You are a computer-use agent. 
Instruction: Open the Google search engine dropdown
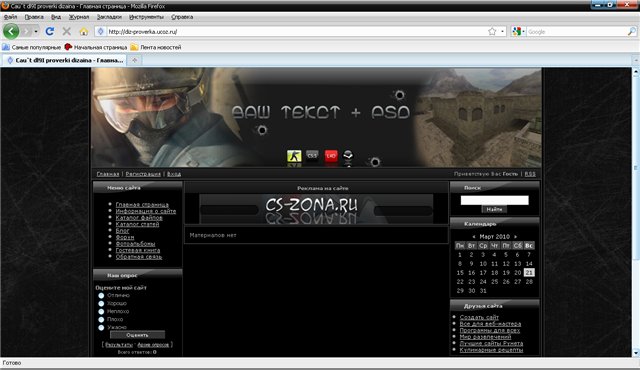[518, 31]
